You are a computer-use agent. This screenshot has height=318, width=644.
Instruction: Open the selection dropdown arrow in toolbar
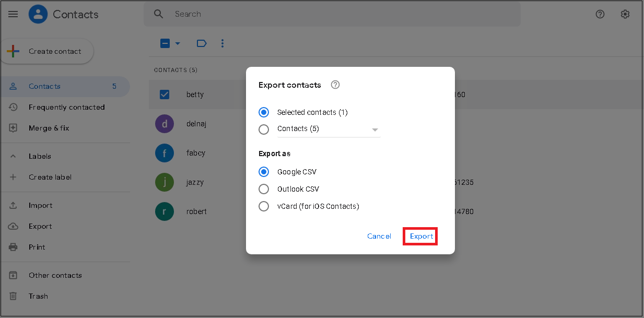coord(178,43)
